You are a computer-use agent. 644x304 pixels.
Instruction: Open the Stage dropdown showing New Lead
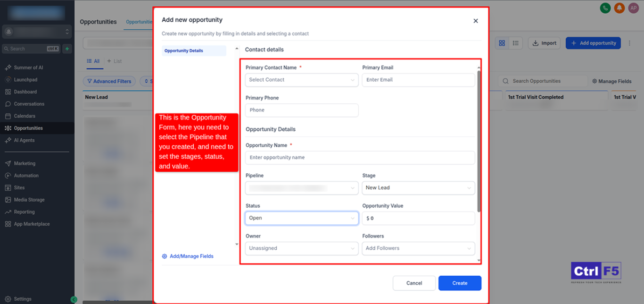pyautogui.click(x=418, y=188)
